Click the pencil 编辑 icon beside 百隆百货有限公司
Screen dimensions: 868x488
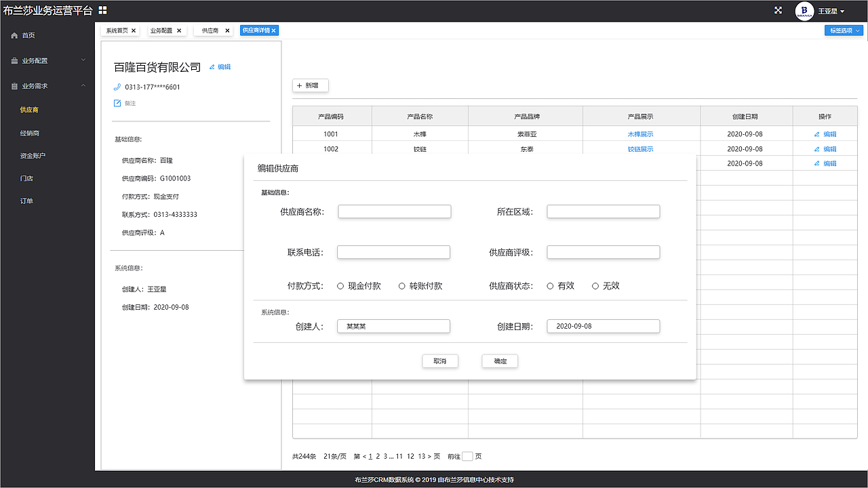click(211, 66)
